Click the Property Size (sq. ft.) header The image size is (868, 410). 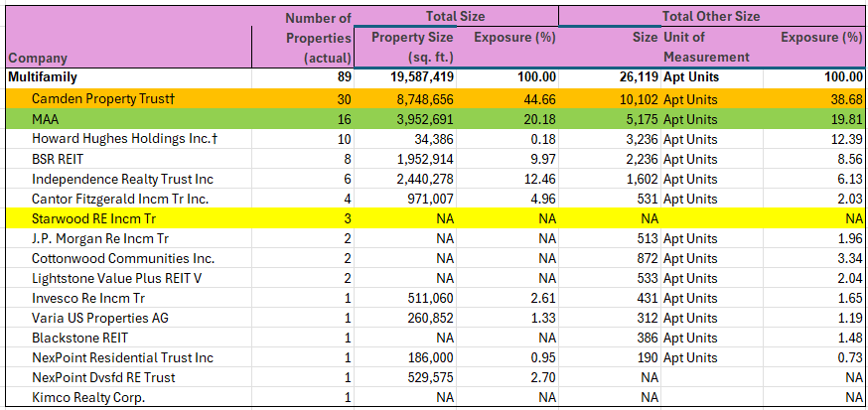click(x=412, y=47)
